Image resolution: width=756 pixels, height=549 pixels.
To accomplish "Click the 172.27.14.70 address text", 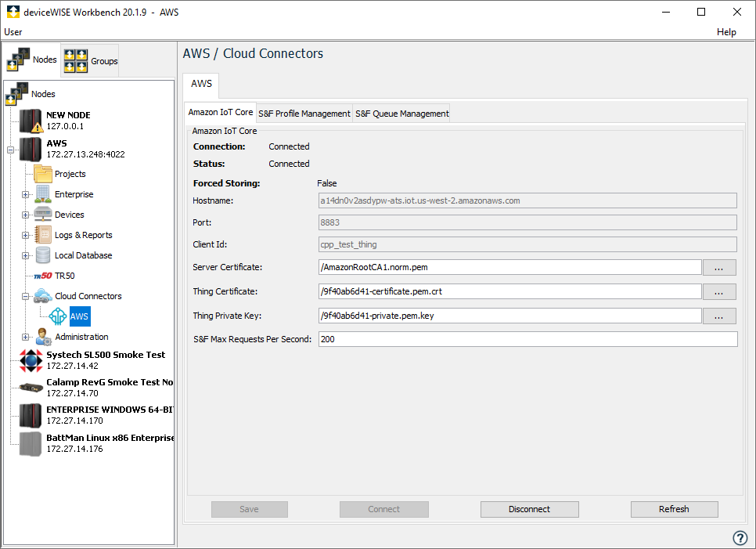I will pyautogui.click(x=72, y=393).
